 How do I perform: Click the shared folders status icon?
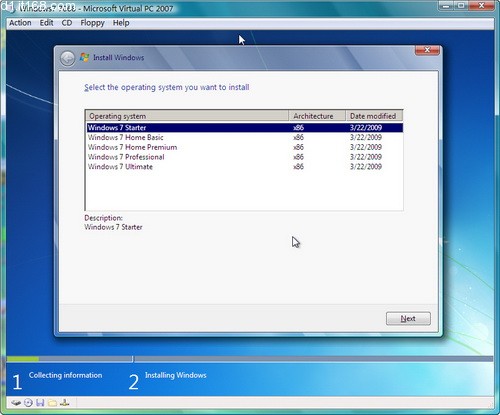click(52, 403)
